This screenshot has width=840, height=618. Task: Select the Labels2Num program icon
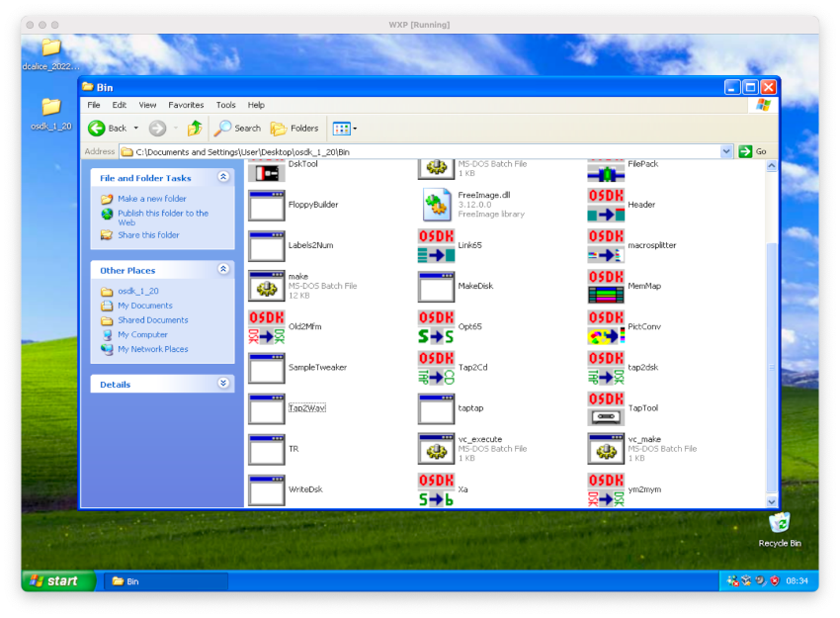(266, 245)
